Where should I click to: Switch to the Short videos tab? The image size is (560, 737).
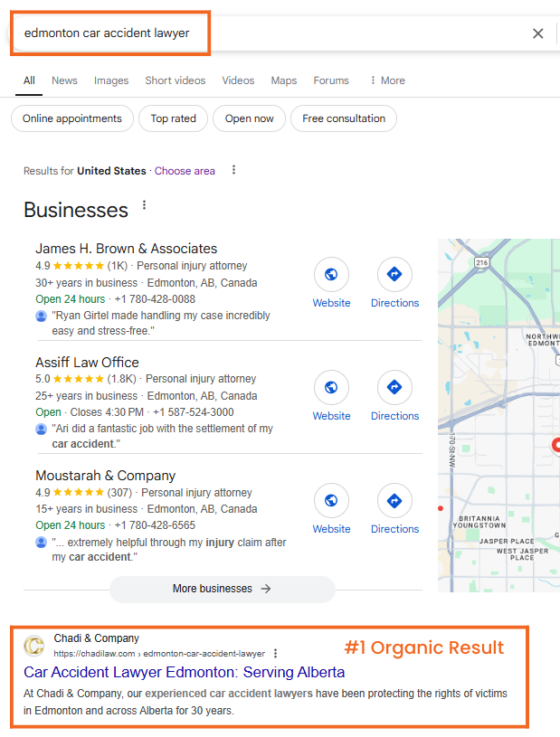(176, 80)
